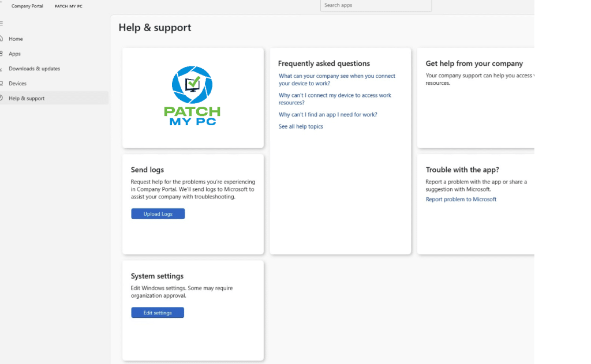Click the Send logs card heading

[x=147, y=170]
